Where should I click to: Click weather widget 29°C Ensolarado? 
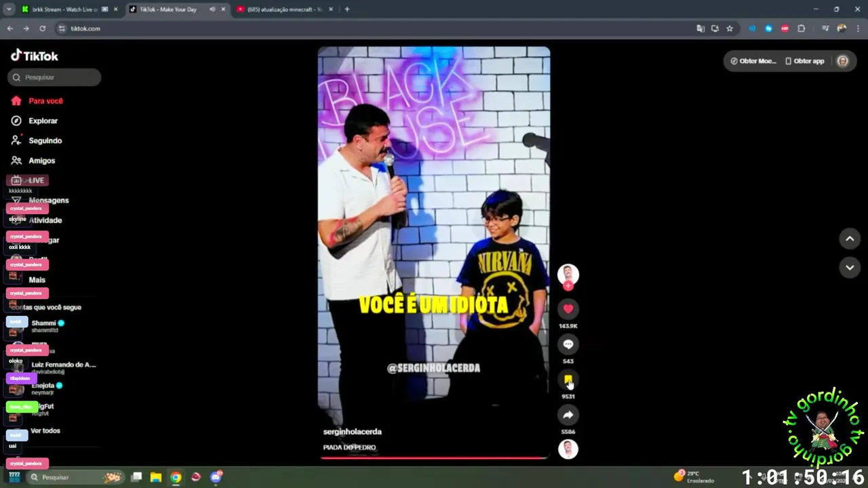click(694, 476)
